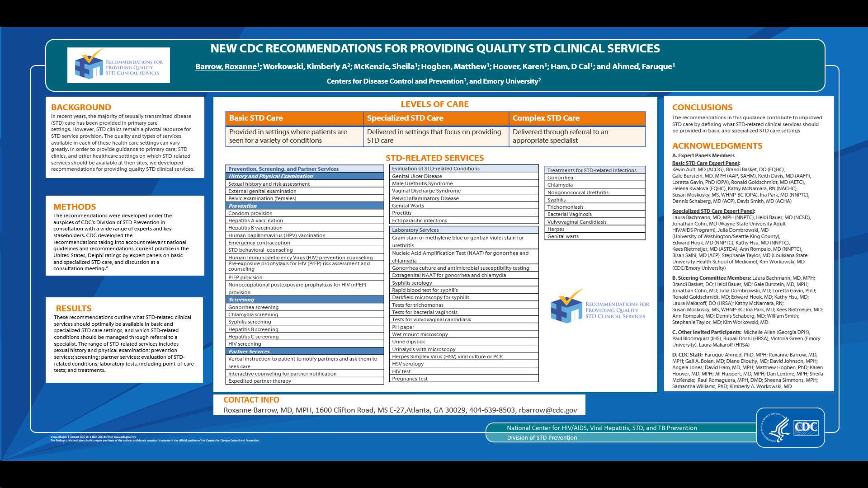Screen dimensions: 868x488
Task: Click the Treatments for STD-related Infections header
Action: 594,170
